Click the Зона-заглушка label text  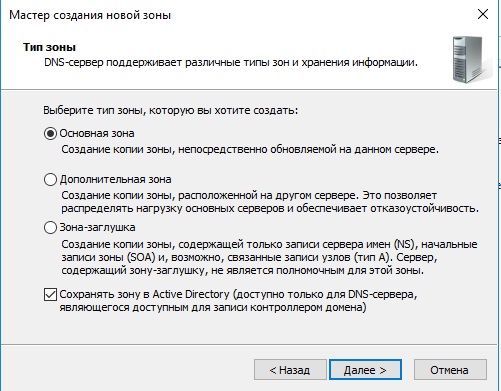click(97, 227)
